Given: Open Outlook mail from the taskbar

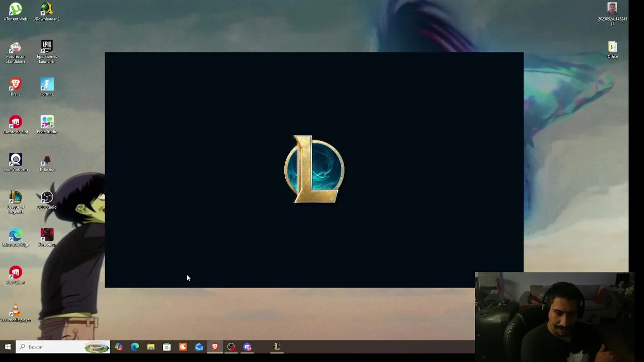Looking at the screenshot, I should coord(199,347).
